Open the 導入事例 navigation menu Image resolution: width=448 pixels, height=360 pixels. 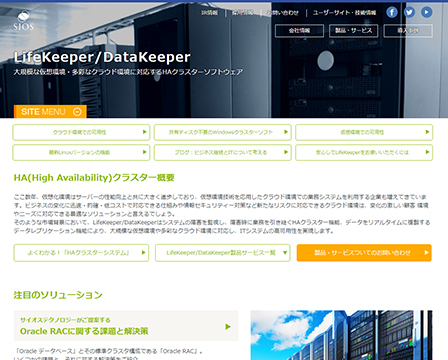tap(408, 31)
